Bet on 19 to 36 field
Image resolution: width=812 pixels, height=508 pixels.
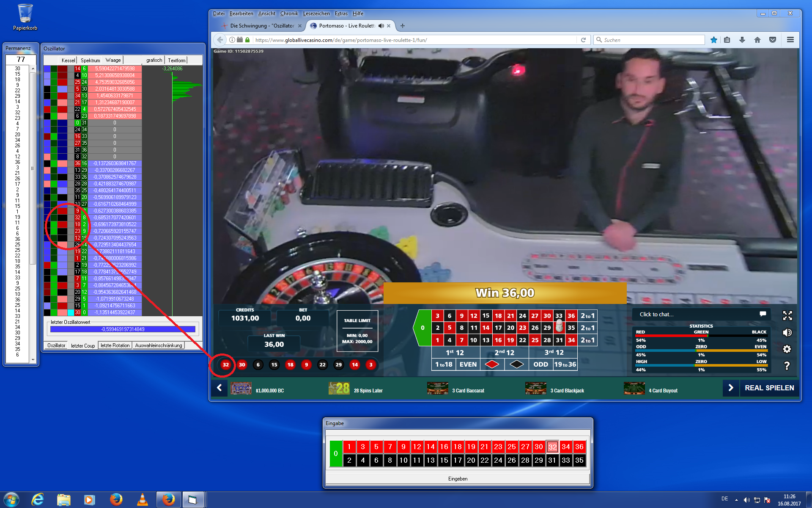tap(565, 364)
